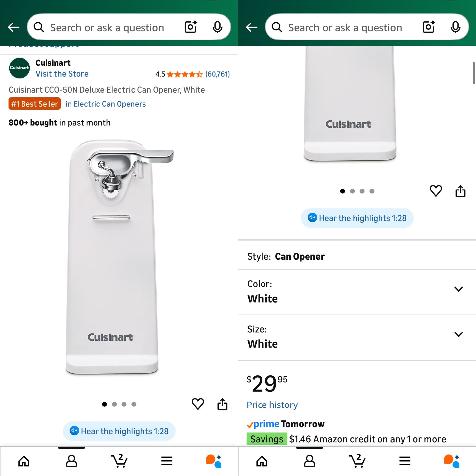Viewport: 476px width, 476px height.
Task: Open camera lens search in the left screen
Action: click(191, 27)
